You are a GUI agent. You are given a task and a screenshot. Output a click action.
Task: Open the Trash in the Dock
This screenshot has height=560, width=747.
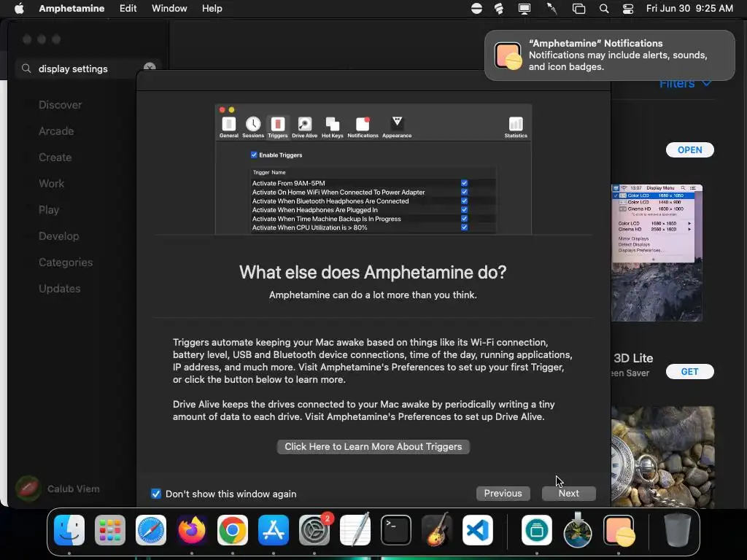tap(678, 530)
